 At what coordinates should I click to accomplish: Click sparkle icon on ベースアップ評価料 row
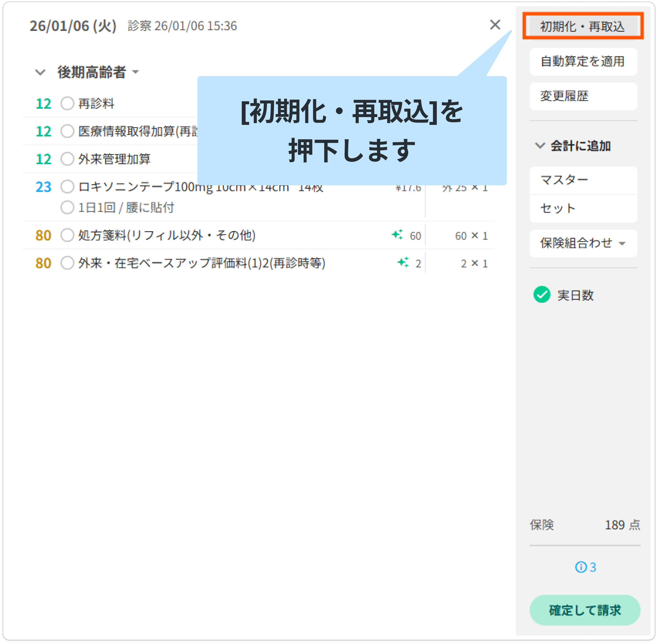(403, 262)
